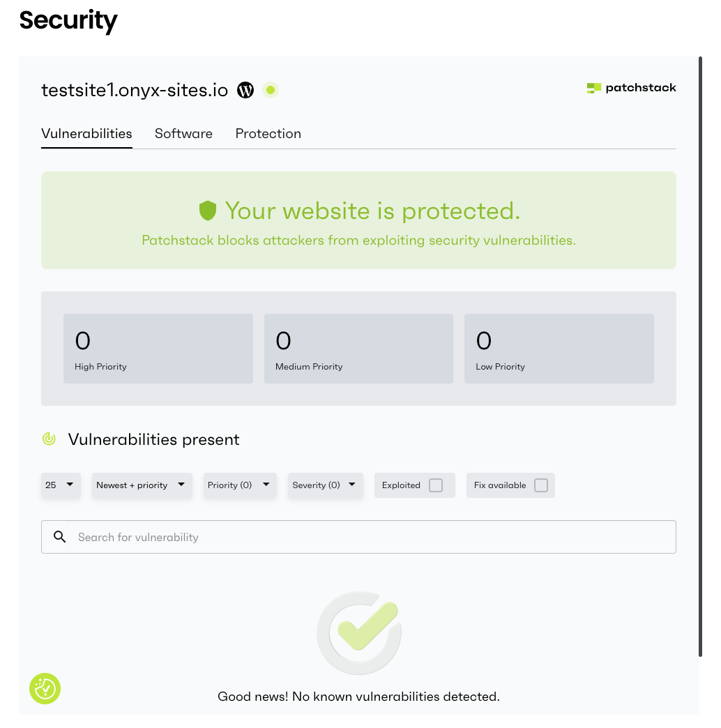Expand the Newest + priority sort dropdown
The image size is (721, 728).
(142, 485)
